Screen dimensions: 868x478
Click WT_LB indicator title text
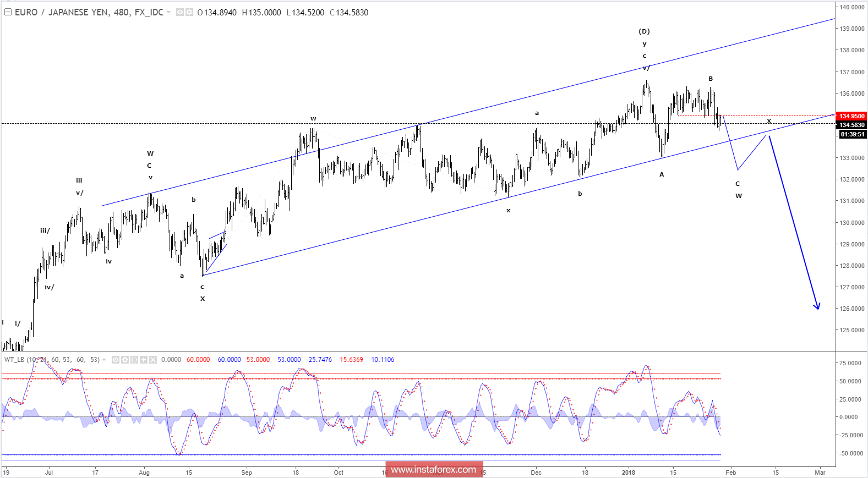click(x=52, y=360)
